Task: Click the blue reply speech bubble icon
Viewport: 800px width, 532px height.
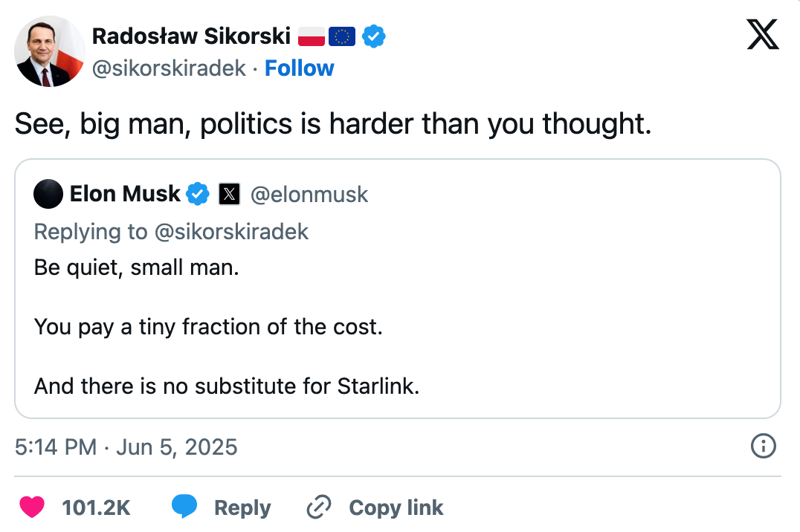Action: tap(184, 507)
